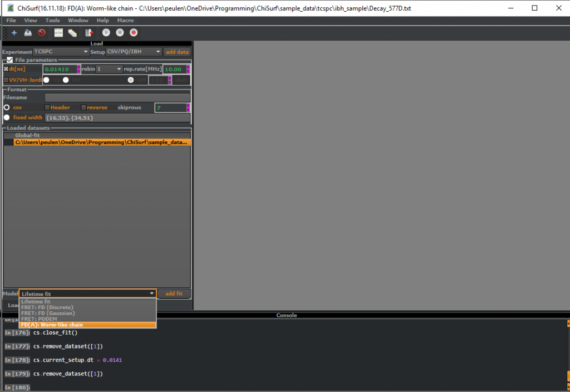Select the fixed width radio button
The image size is (570, 392).
tap(7, 117)
